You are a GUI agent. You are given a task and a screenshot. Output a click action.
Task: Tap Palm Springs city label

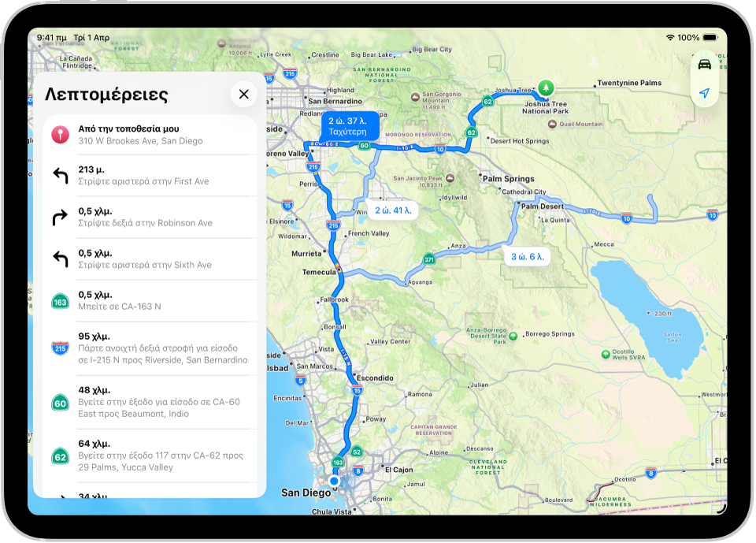509,179
